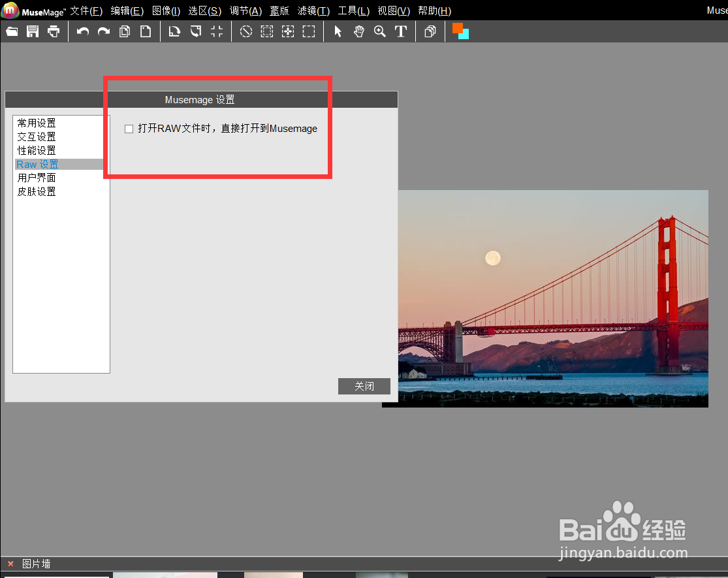Click the stacked layers copy icon
Viewport: 728px width, 578px height.
point(430,31)
